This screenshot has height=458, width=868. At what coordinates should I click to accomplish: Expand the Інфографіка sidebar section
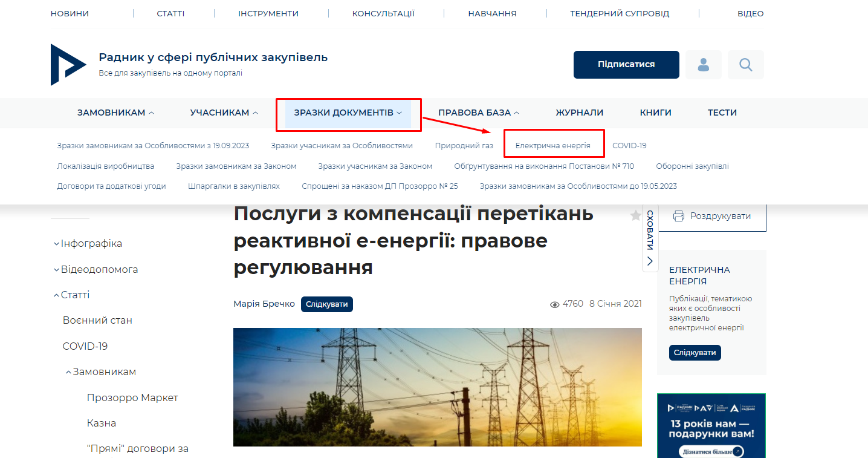point(91,243)
